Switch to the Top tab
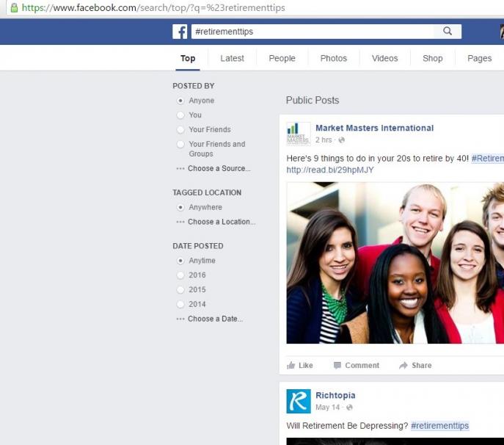Screen dimensions: 504x445 188,58
